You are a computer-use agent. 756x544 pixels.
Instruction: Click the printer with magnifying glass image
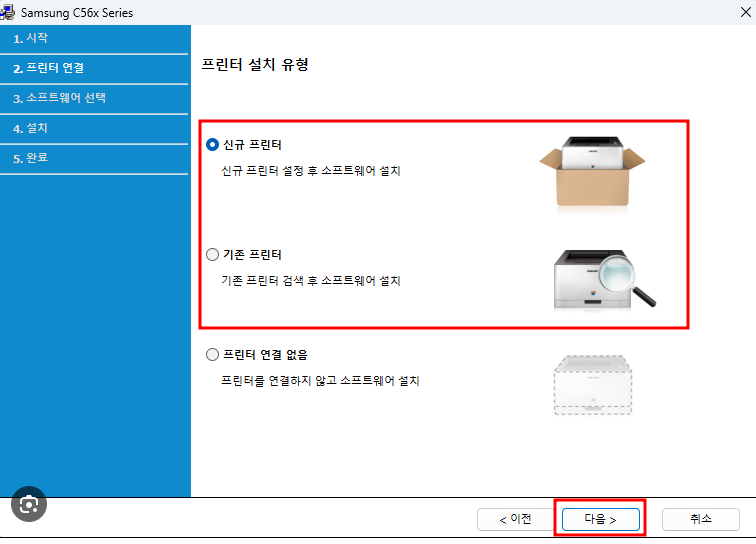pos(605,279)
